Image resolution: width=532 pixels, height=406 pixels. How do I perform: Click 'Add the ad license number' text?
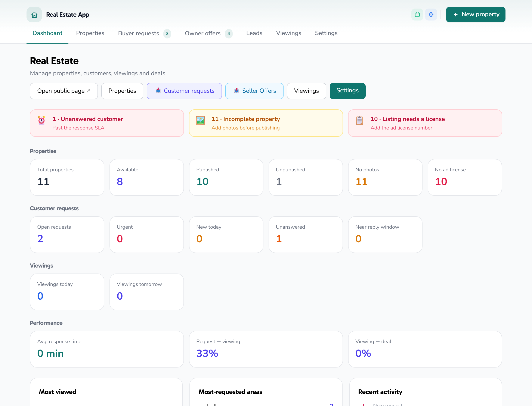pyautogui.click(x=401, y=128)
